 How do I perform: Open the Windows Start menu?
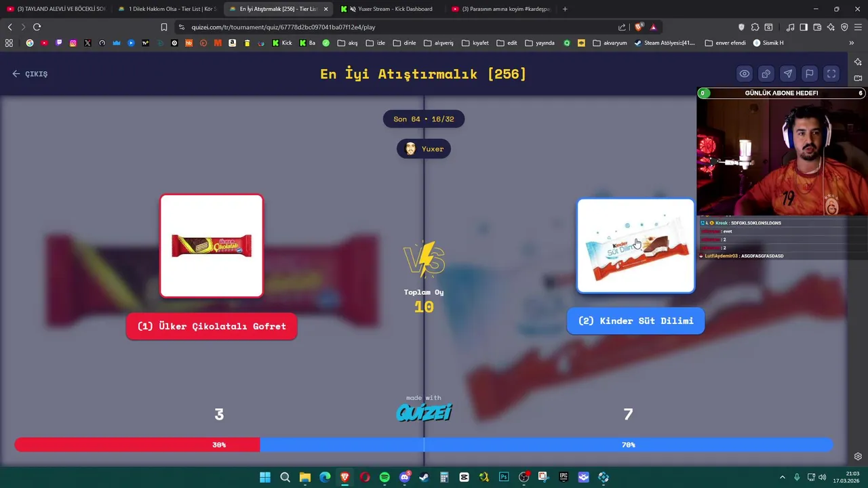pyautogui.click(x=265, y=477)
